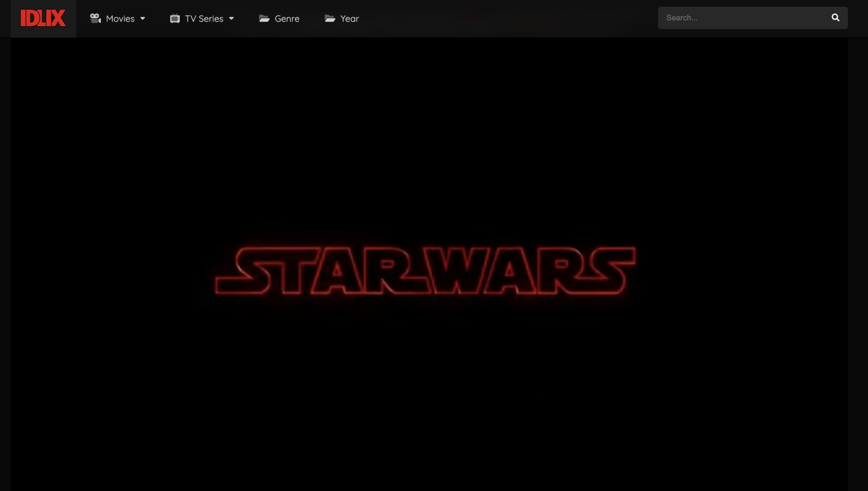Expand the Movies dropdown arrow
Viewport: 868px width, 491px height.
pos(143,19)
